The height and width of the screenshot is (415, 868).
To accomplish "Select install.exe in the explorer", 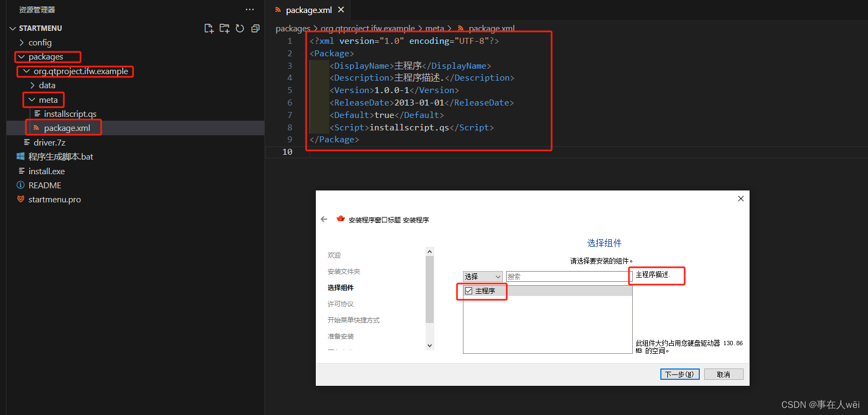I will tap(47, 171).
